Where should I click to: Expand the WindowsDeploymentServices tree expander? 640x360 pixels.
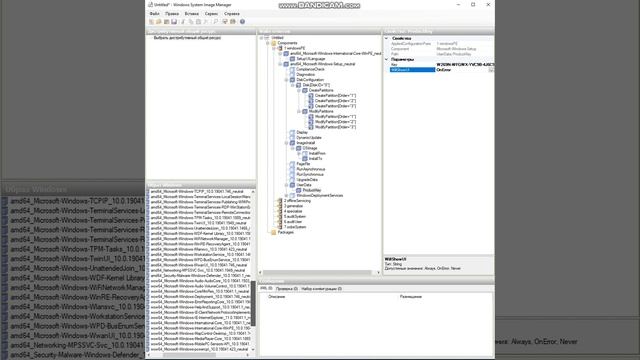click(x=286, y=196)
